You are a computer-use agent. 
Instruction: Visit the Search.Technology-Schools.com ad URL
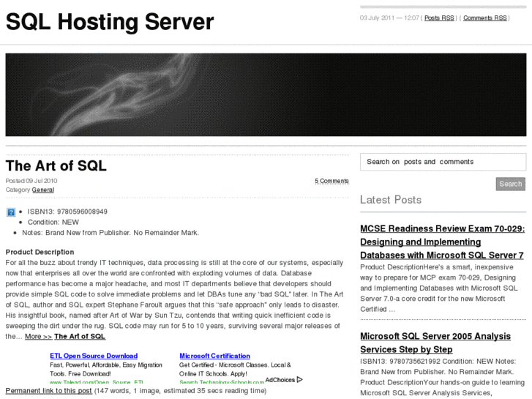coord(222,382)
